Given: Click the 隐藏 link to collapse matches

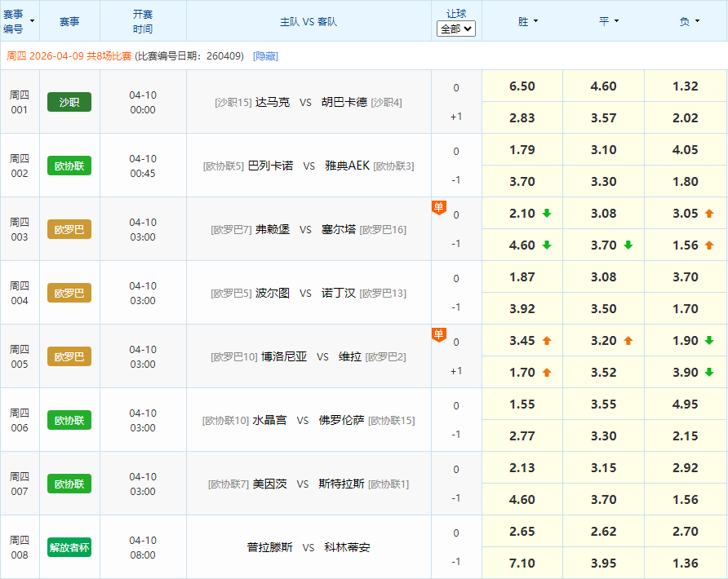Looking at the screenshot, I should coord(265,56).
